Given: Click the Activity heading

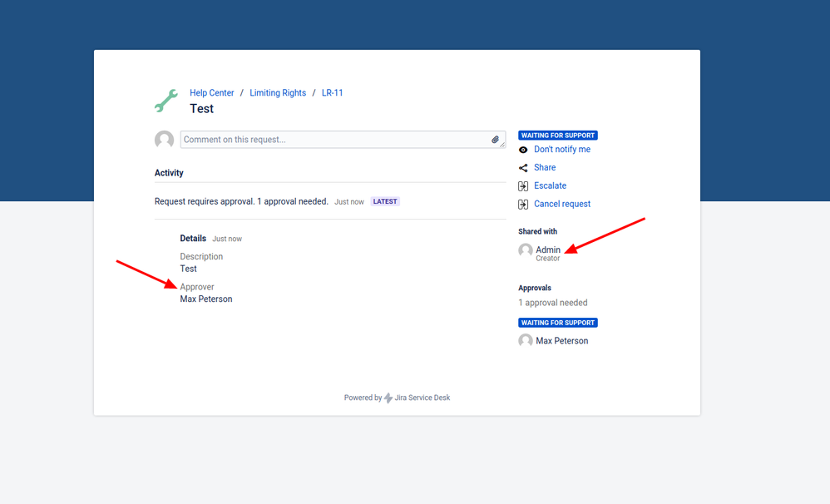Looking at the screenshot, I should pos(169,173).
